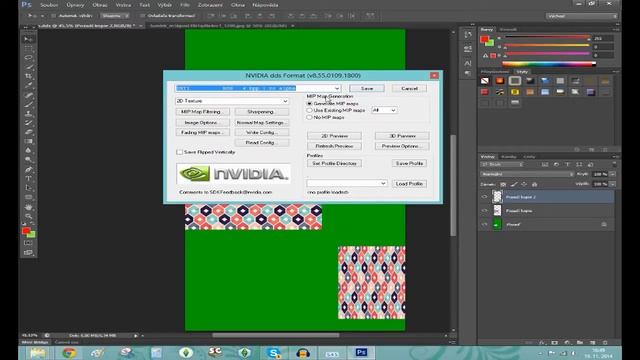Select the Pen tool

pos(28,169)
